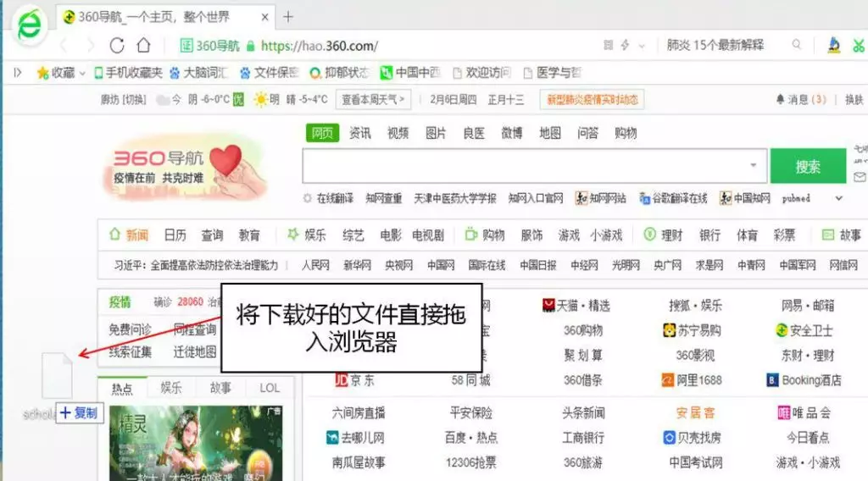This screenshot has height=481, width=868.
Task: Open a new browser tab
Action: point(288,17)
